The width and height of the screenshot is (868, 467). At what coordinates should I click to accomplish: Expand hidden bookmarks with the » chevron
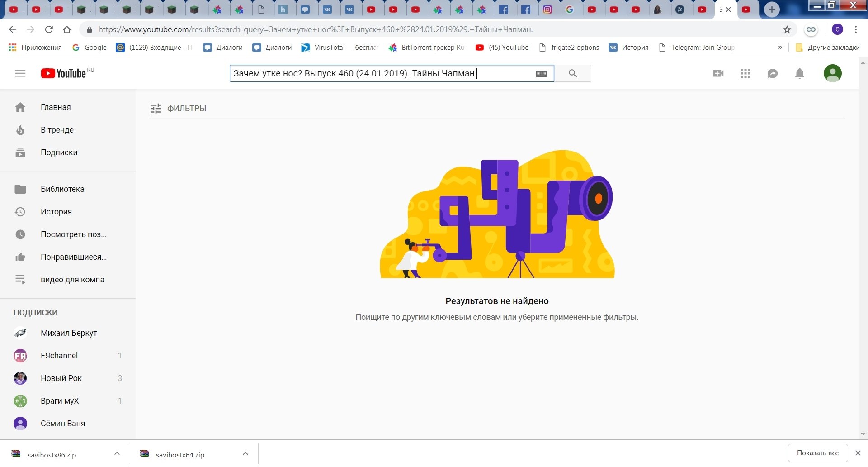[x=780, y=48]
